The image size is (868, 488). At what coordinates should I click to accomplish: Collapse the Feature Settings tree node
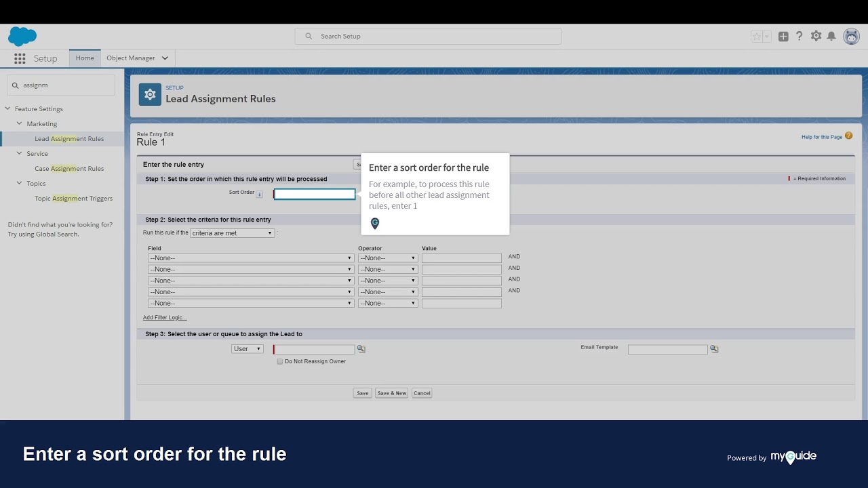[8, 109]
